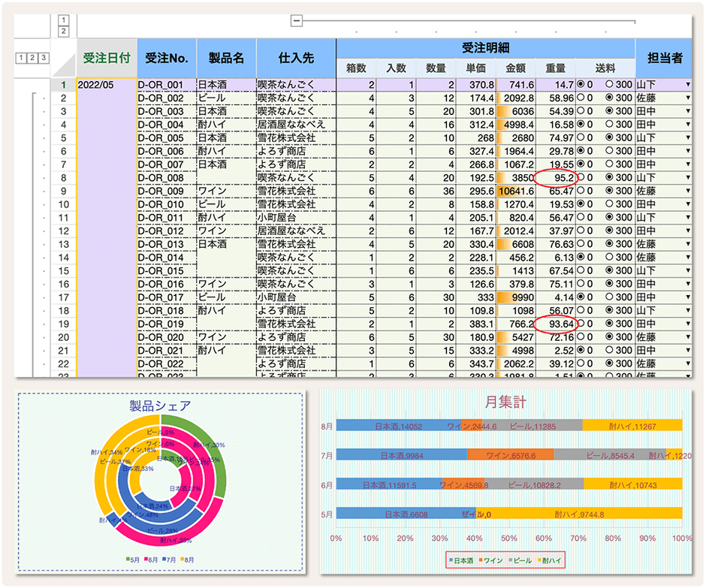706x588 pixels.
Task: Click the 受注No. column header
Action: pos(166,58)
